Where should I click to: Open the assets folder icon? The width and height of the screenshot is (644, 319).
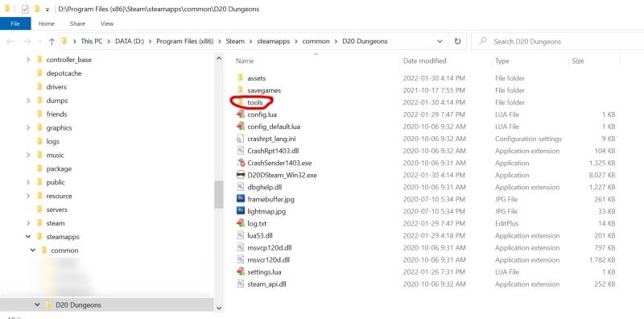pyautogui.click(x=241, y=77)
